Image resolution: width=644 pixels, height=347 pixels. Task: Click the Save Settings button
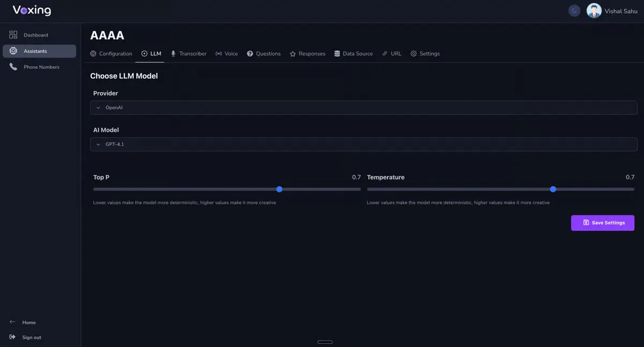pyautogui.click(x=603, y=223)
